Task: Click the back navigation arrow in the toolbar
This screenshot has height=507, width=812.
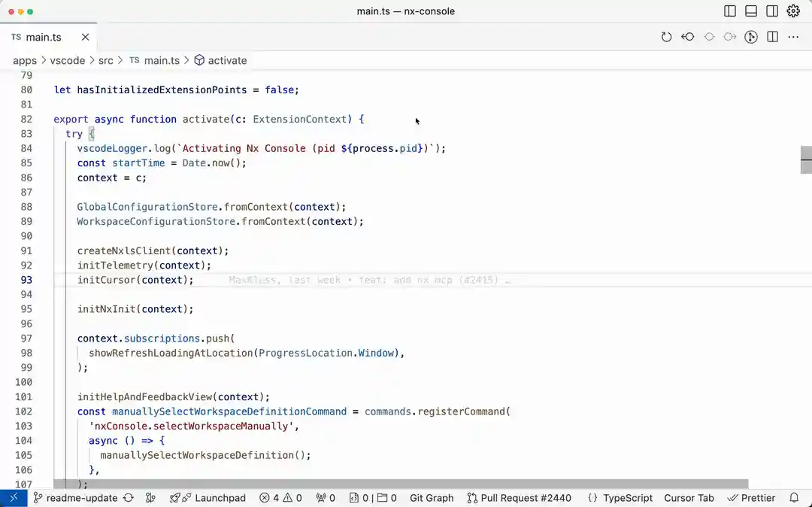Action: tap(687, 36)
